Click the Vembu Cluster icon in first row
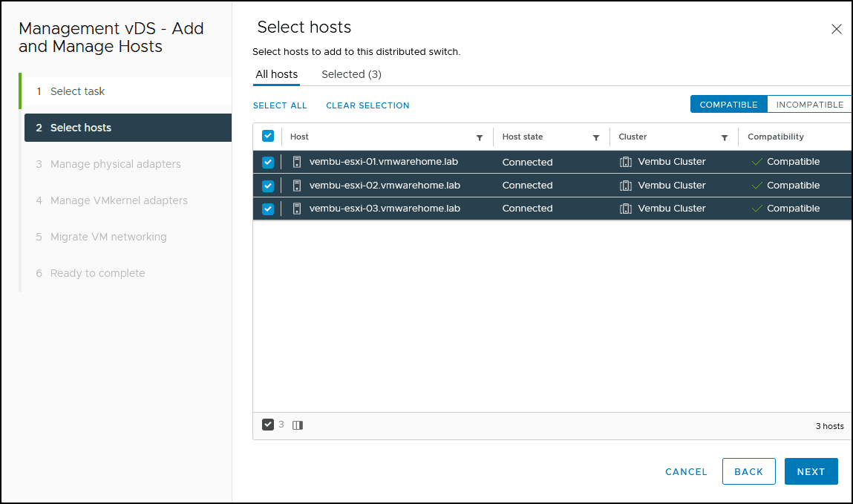 pyautogui.click(x=626, y=162)
